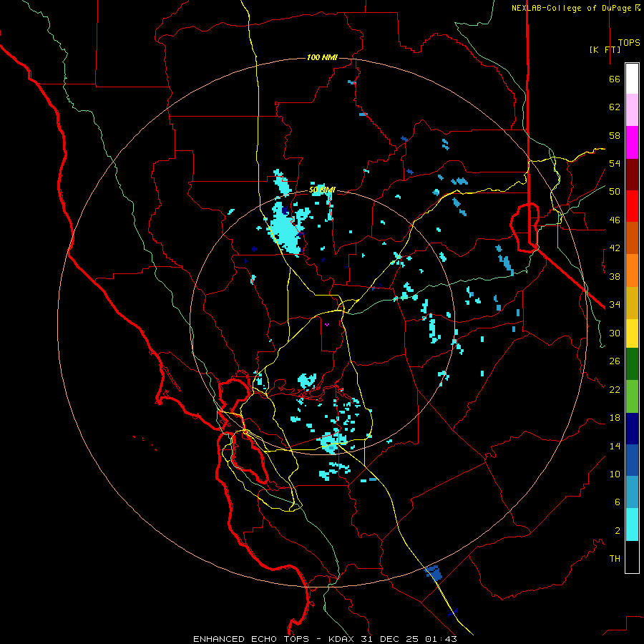Click the TOPS legend title
644x644 pixels.
(x=629, y=43)
